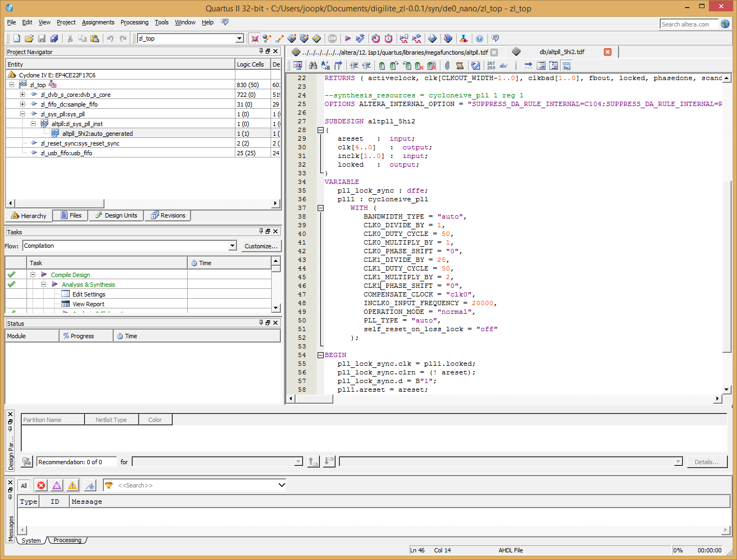737x560 pixels.
Task: Click the Stop Processing icon
Action: coord(332,38)
